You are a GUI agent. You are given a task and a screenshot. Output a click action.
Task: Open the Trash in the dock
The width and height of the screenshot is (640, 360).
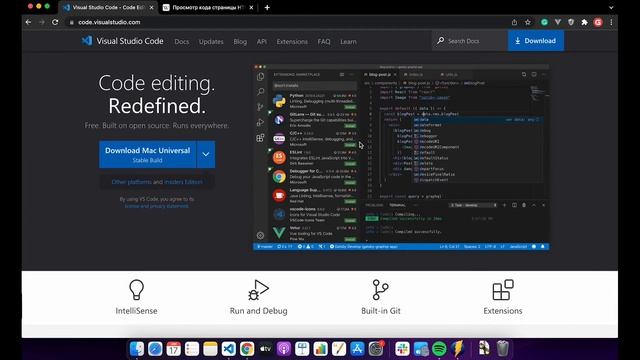pos(503,349)
